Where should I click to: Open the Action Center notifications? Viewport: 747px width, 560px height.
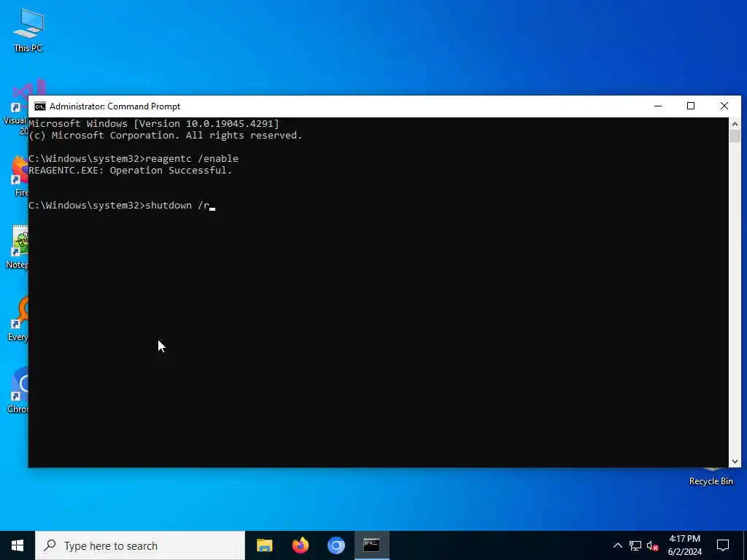tap(723, 545)
